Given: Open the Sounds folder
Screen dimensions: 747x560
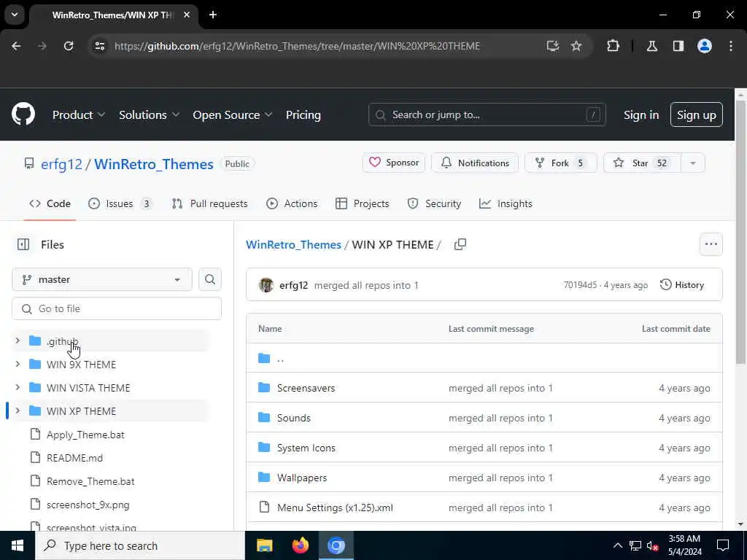Looking at the screenshot, I should tap(293, 418).
